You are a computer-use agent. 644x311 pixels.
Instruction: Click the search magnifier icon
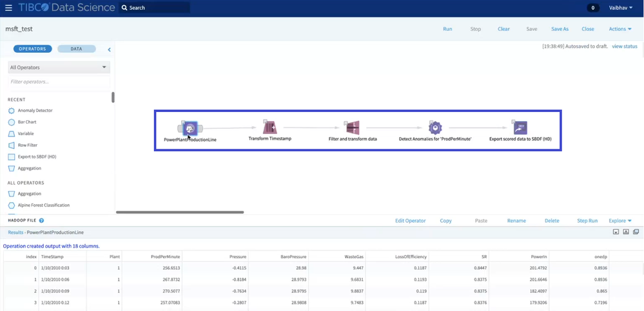(124, 8)
